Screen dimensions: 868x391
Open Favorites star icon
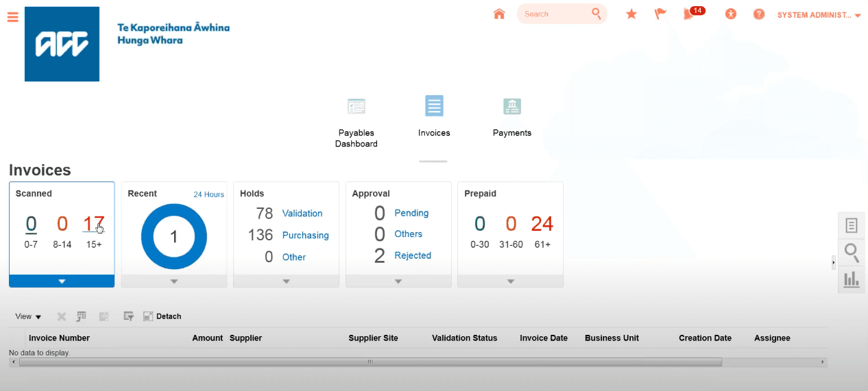pos(631,14)
